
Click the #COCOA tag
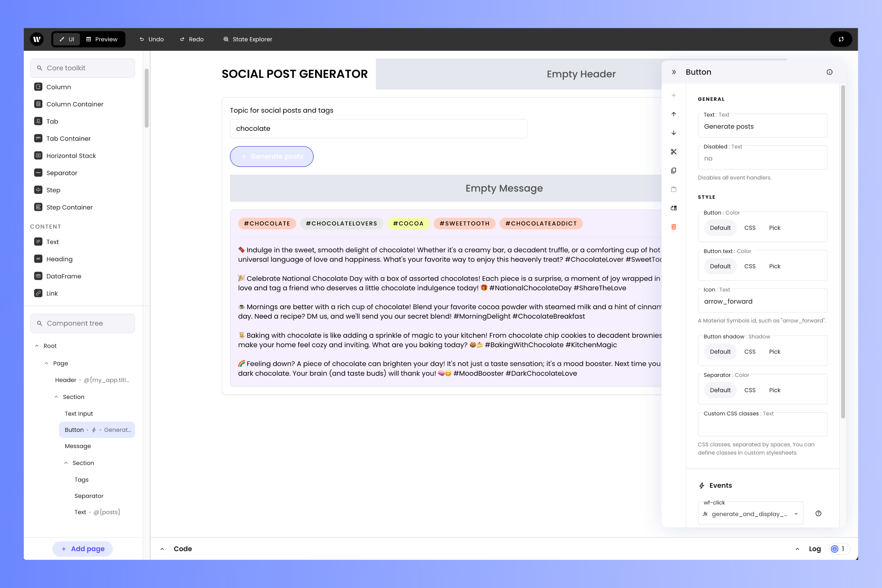(408, 223)
